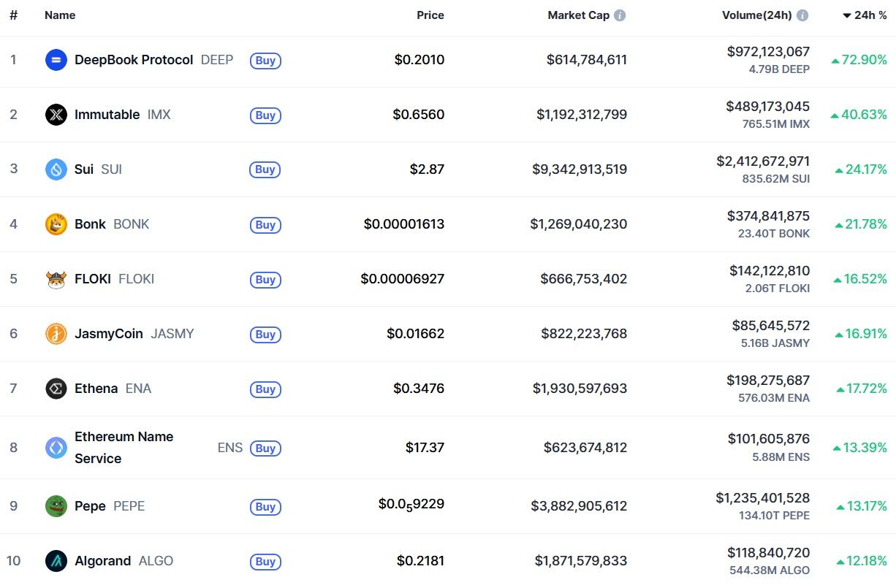The width and height of the screenshot is (896, 588).
Task: Open the Ethereum Name Service link
Action: [124, 447]
